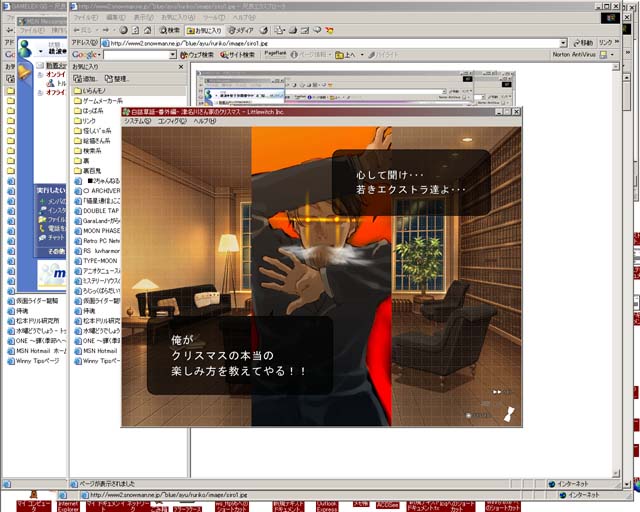Viewport: 640px width, 512px height.
Task: Open ページ情報 on Google toolbar
Action: pyautogui.click(x=309, y=55)
